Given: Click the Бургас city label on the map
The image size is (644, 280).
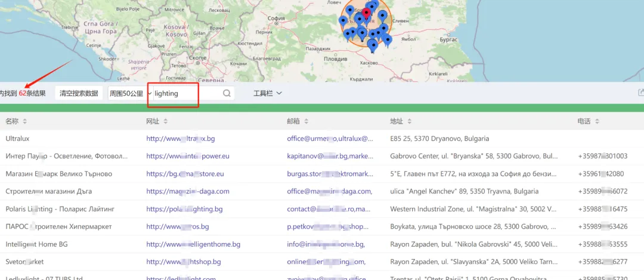Looking at the screenshot, I should coord(448,39).
